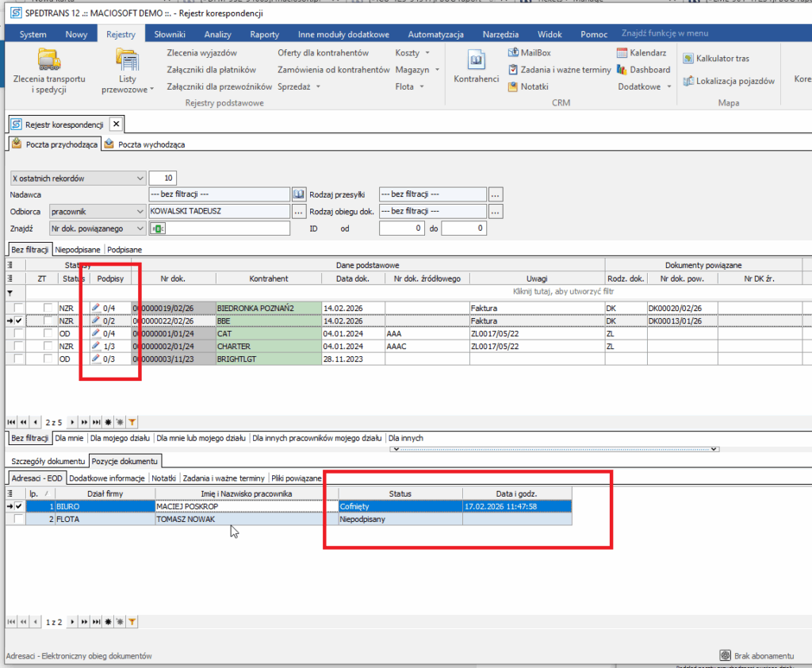Viewport: 812px width, 668px height.
Task: Close the Rejestr korespondencji document tab
Action: click(x=115, y=124)
